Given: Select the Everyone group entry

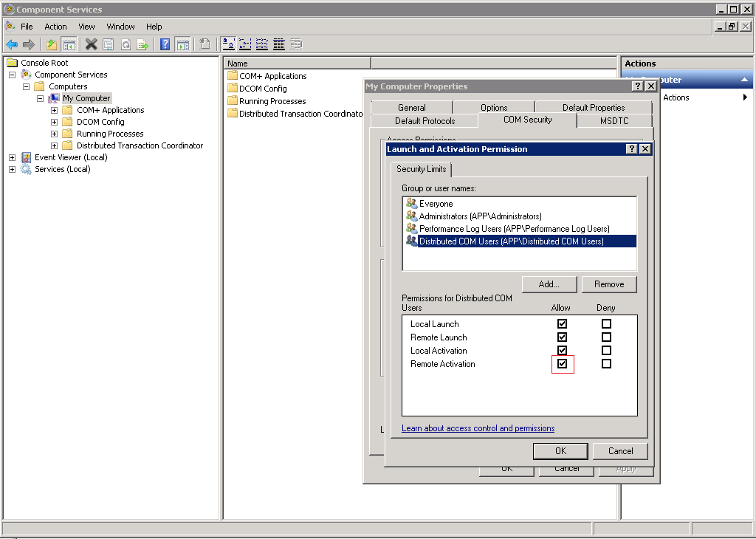Looking at the screenshot, I should 436,204.
